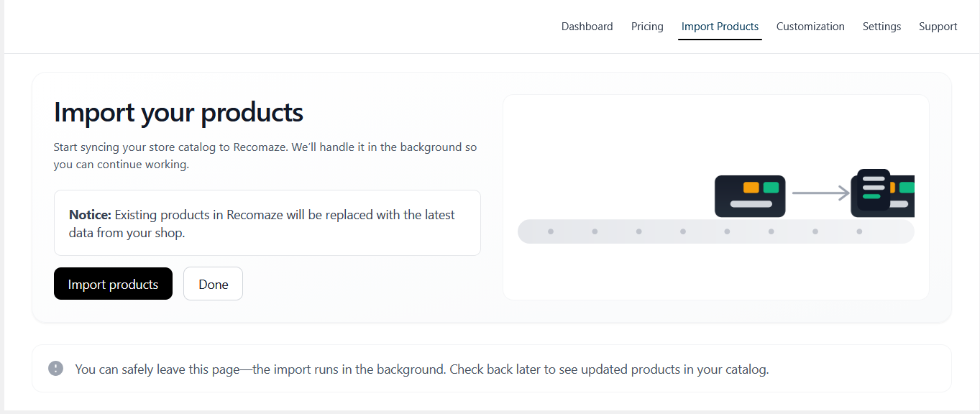Click the syncing store catalog description text

265,155
